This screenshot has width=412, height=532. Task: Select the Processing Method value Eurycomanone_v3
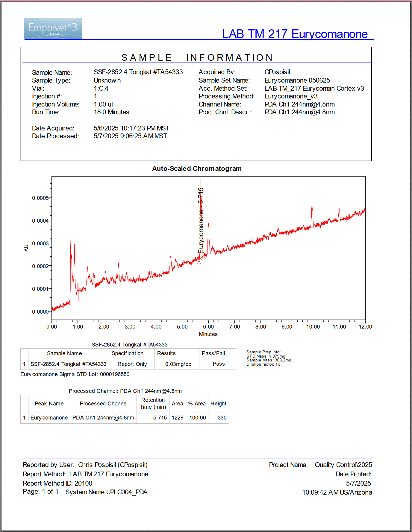[291, 96]
